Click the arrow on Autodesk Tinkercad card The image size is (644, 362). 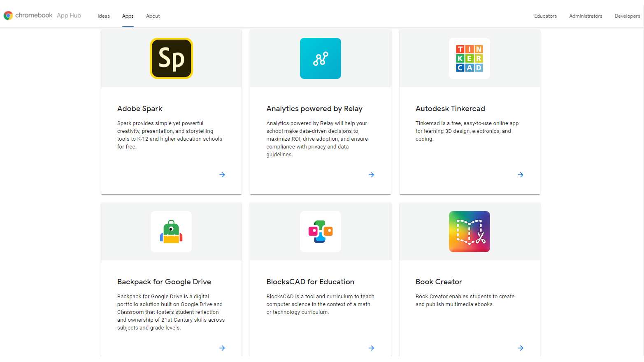pyautogui.click(x=521, y=175)
